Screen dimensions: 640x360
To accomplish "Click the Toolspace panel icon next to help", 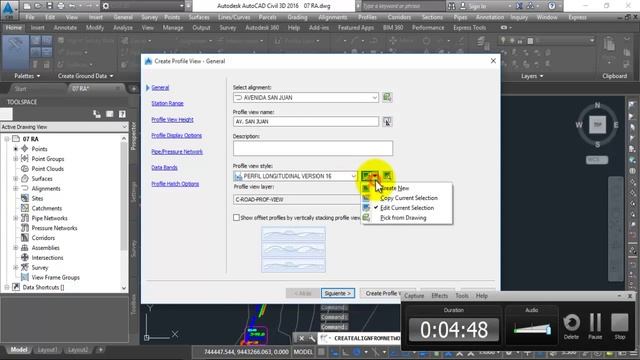I will (x=109, y=114).
